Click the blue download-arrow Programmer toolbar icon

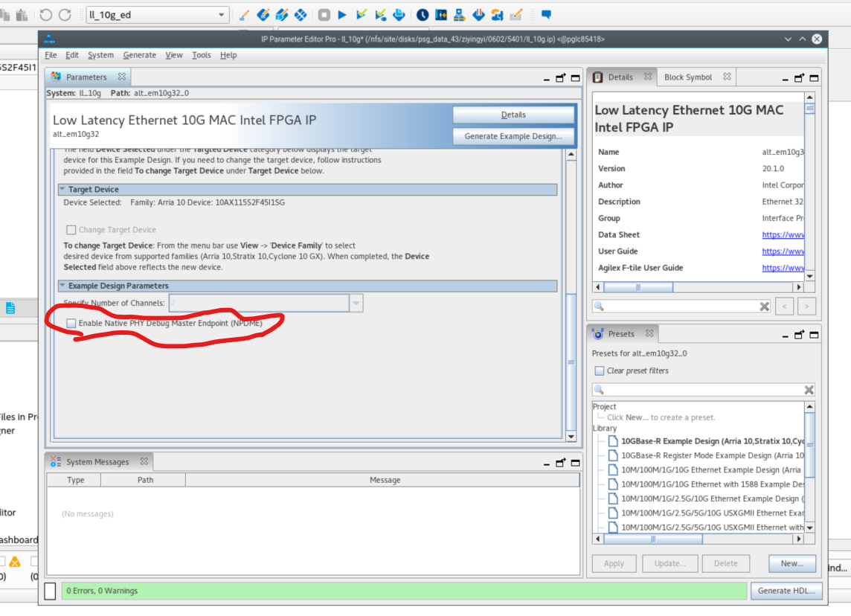(x=478, y=15)
